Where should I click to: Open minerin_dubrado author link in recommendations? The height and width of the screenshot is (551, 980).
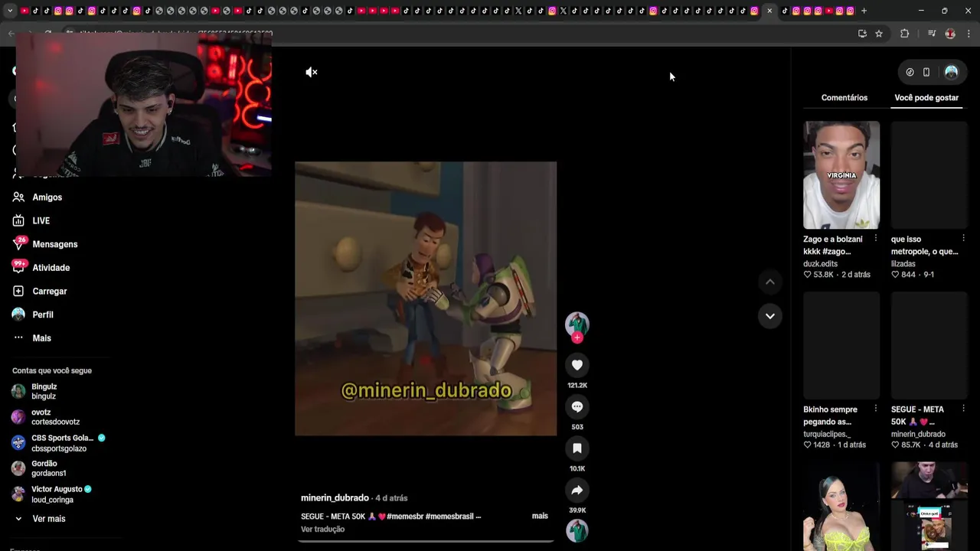coord(918,434)
